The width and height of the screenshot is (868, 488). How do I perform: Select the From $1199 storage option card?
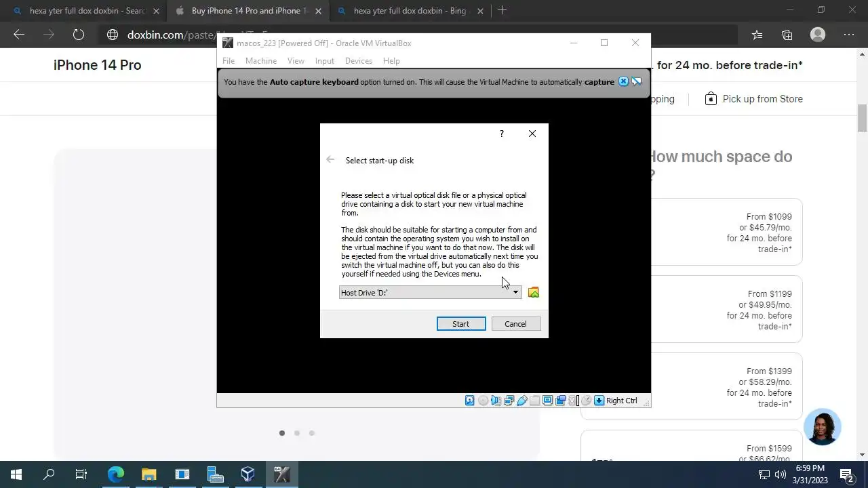(x=726, y=310)
